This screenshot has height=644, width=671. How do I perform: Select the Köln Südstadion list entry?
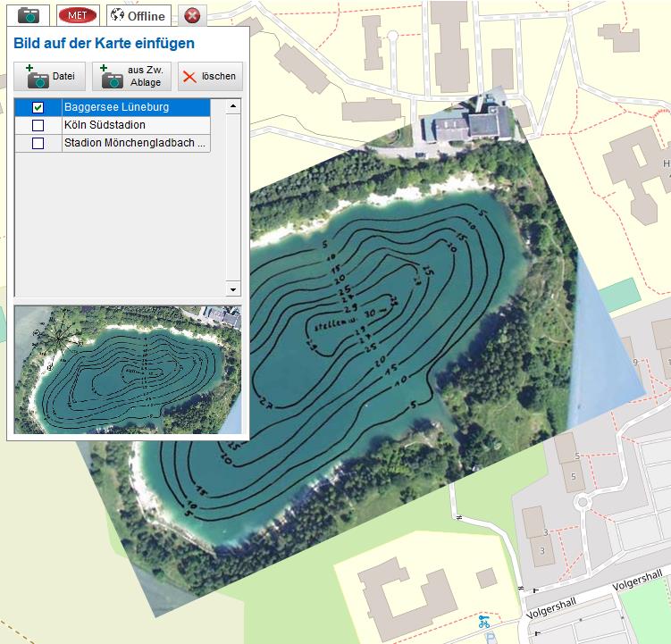[134, 125]
